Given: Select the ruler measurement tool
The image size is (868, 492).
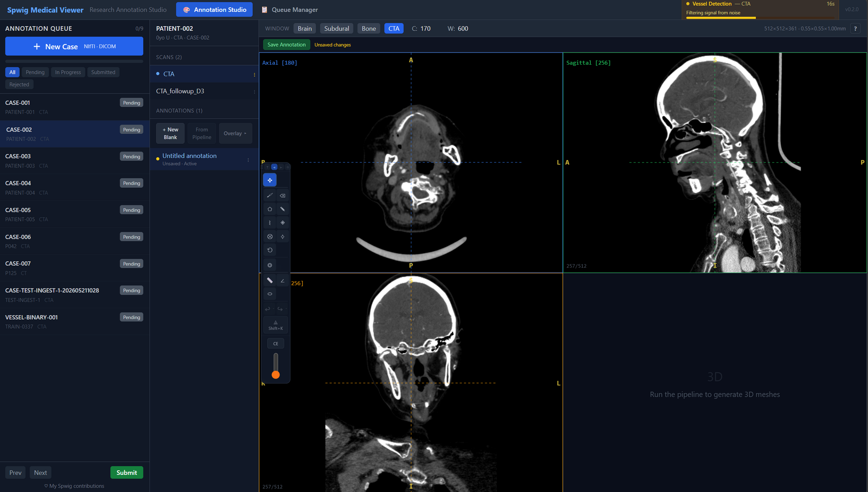Looking at the screenshot, I should pos(270,280).
